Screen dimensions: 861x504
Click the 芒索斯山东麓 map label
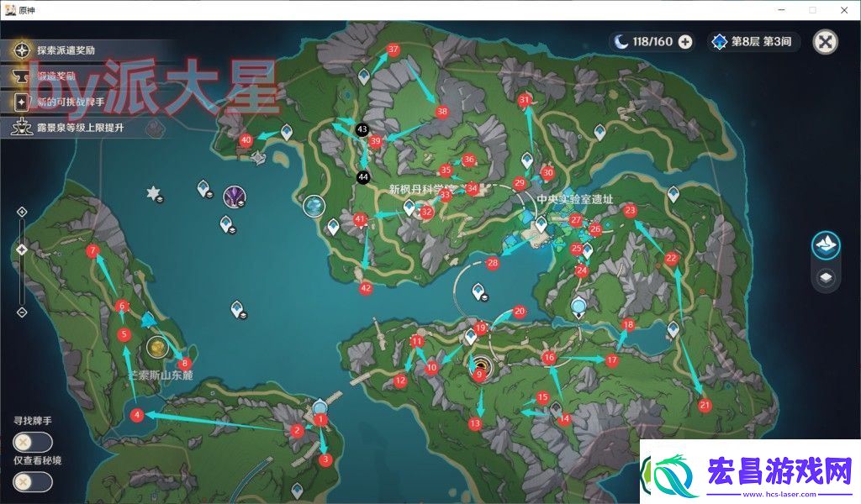click(161, 375)
